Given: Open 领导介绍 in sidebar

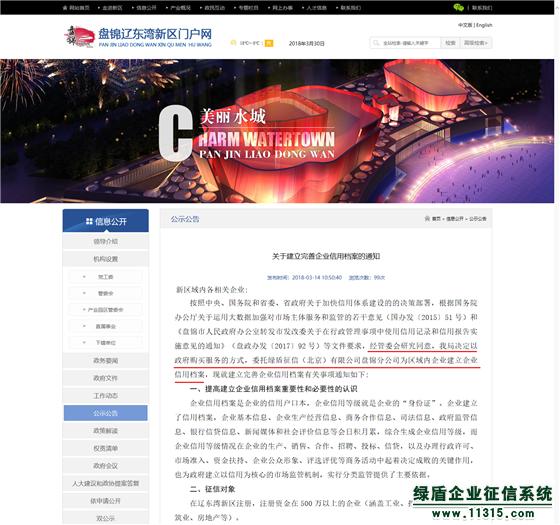Looking at the screenshot, I should point(106,241).
